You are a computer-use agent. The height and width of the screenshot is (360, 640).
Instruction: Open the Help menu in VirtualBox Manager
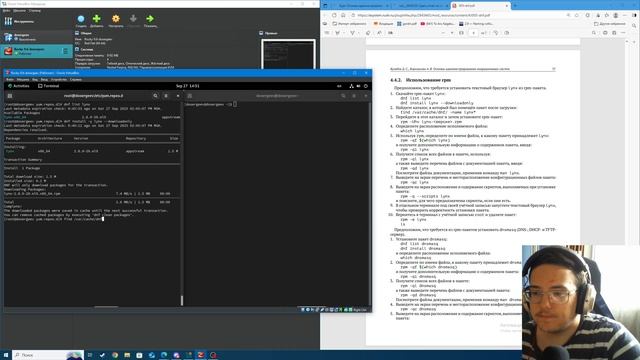coord(35,11)
